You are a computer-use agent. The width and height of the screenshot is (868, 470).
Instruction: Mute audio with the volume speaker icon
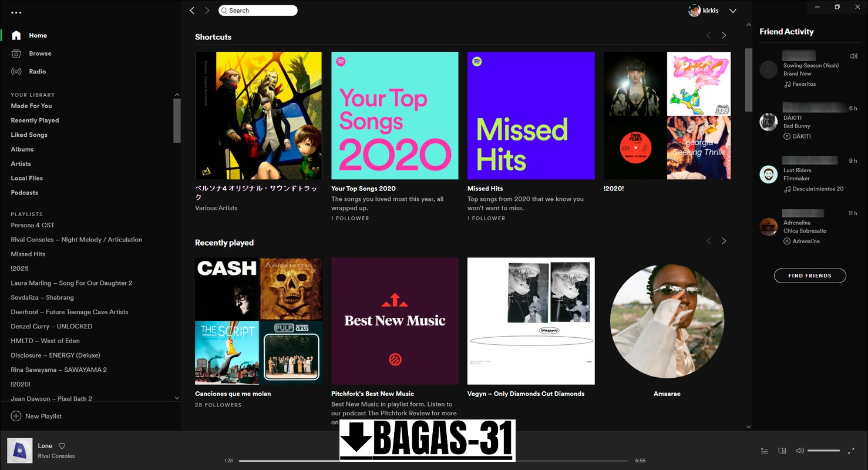[800, 451]
